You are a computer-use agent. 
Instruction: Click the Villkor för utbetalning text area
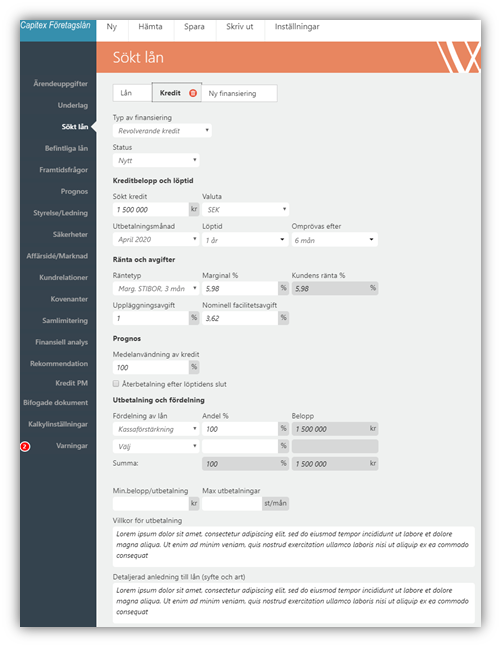point(293,546)
